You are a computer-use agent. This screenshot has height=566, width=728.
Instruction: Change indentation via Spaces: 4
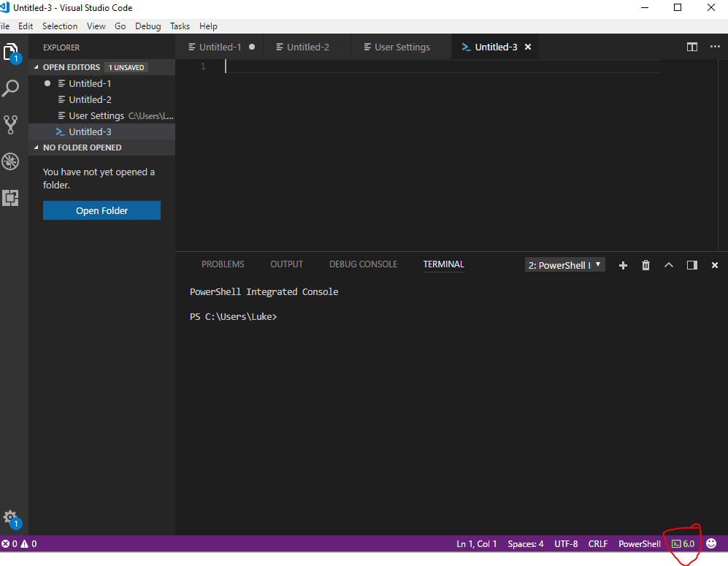(526, 543)
